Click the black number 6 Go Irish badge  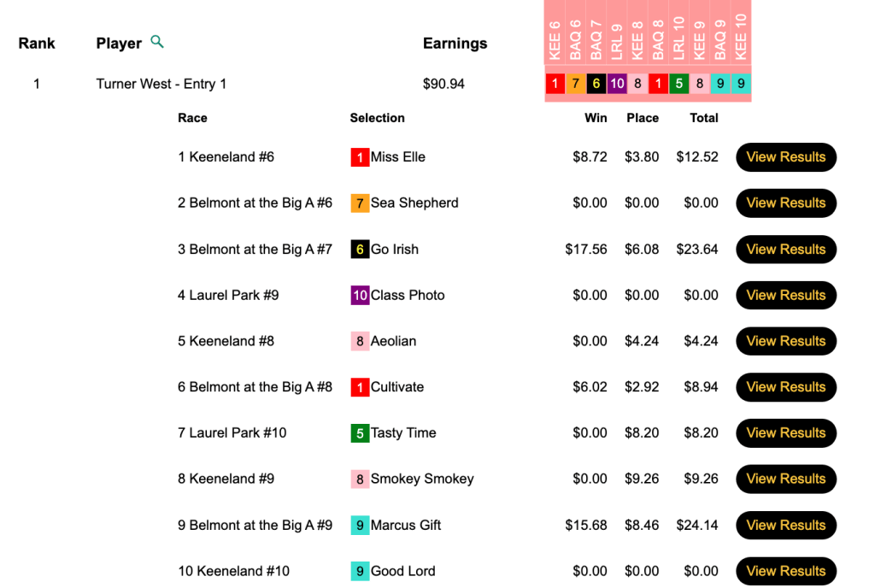pos(360,250)
